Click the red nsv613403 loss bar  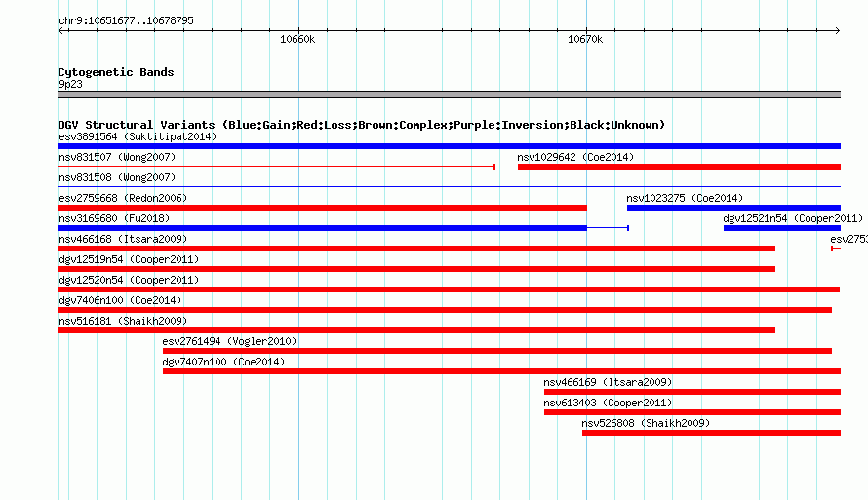tap(692, 412)
